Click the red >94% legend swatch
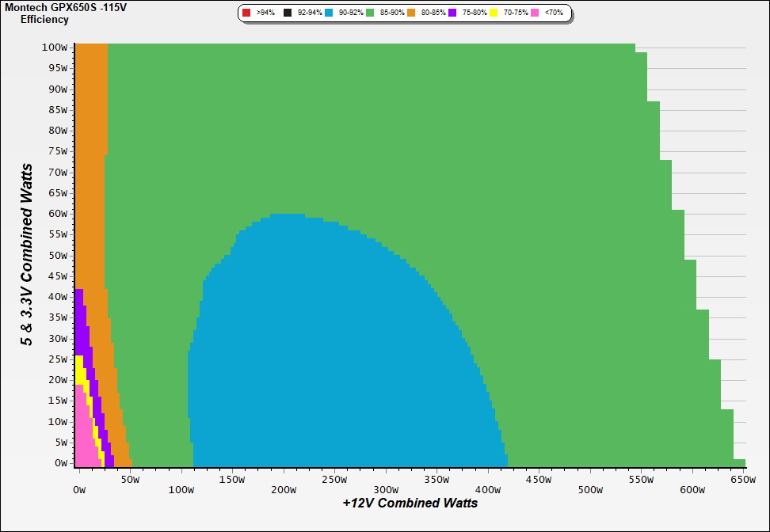Image resolution: width=770 pixels, height=532 pixels. pos(246,13)
